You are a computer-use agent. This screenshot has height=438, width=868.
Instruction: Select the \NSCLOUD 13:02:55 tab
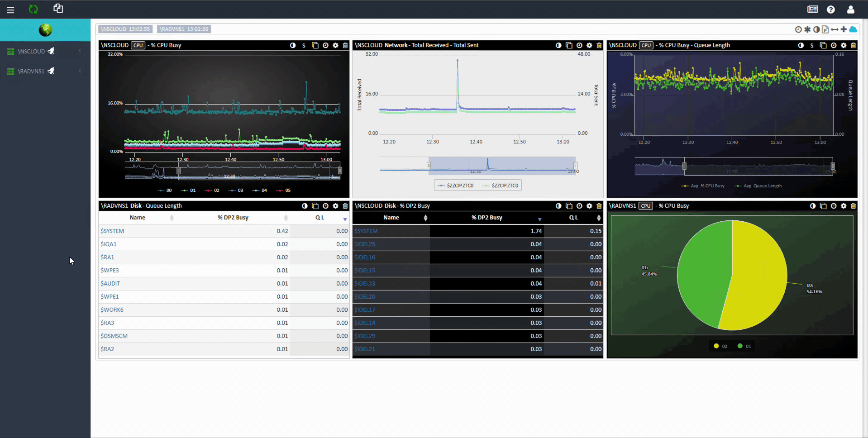click(x=125, y=29)
